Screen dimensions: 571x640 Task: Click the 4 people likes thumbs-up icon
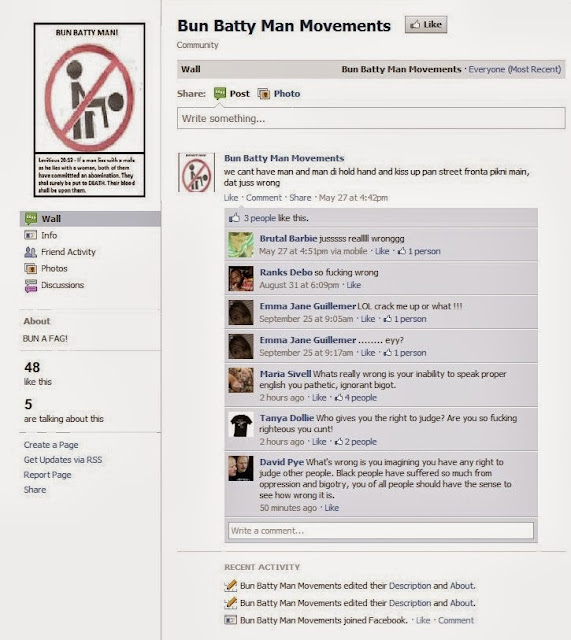[x=339, y=398]
